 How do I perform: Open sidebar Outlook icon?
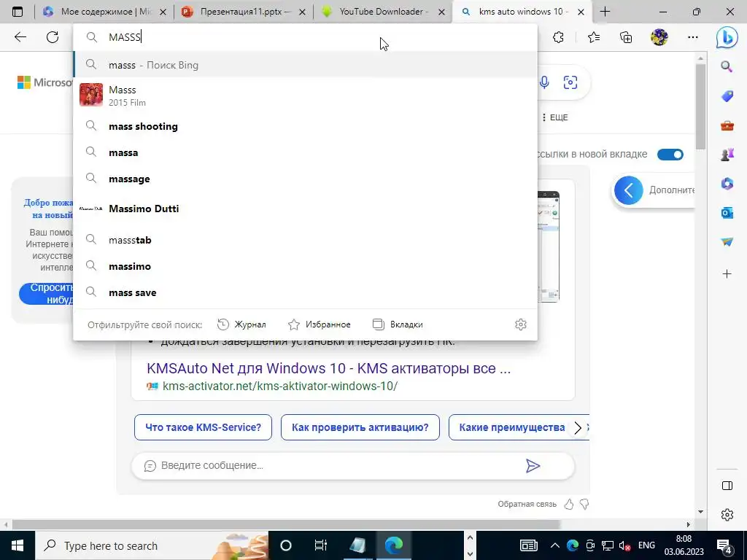click(727, 213)
